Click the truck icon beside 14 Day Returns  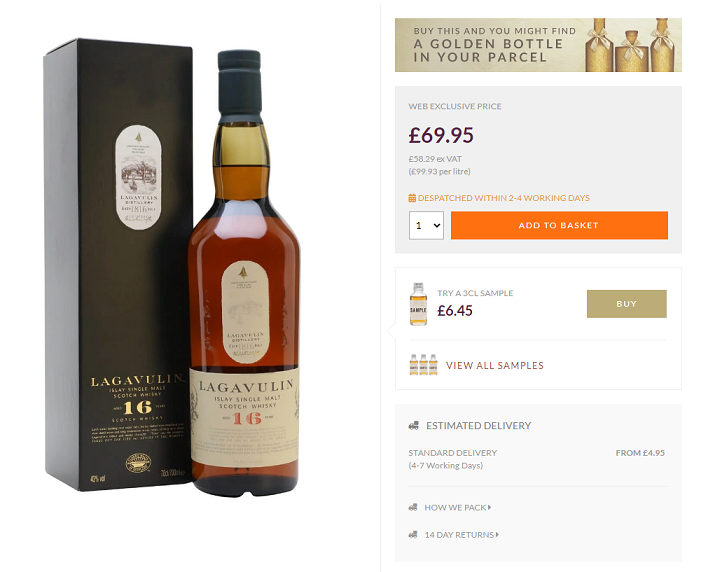click(x=413, y=535)
